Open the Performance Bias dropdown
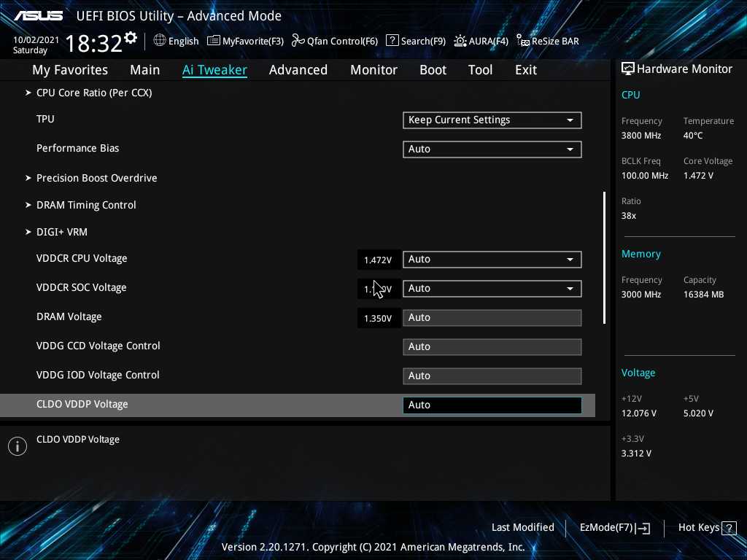The width and height of the screenshot is (747, 560). [492, 149]
